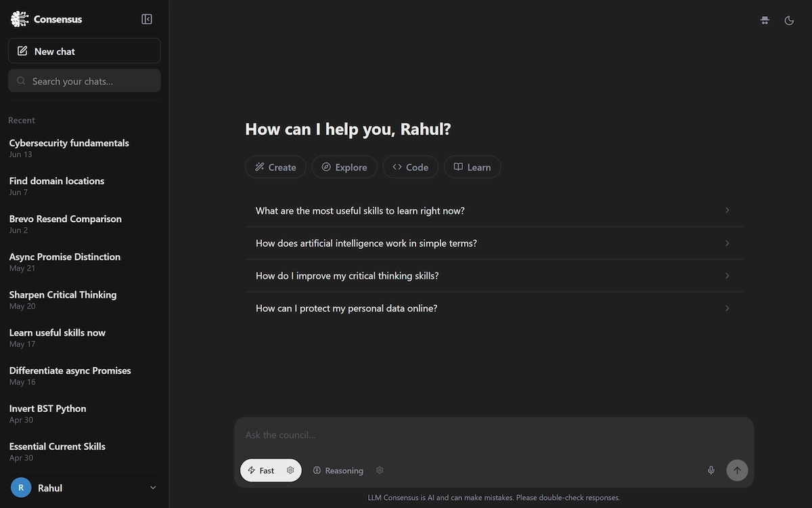812x508 pixels.
Task: Open Differentiate async Promises chat
Action: click(85, 375)
